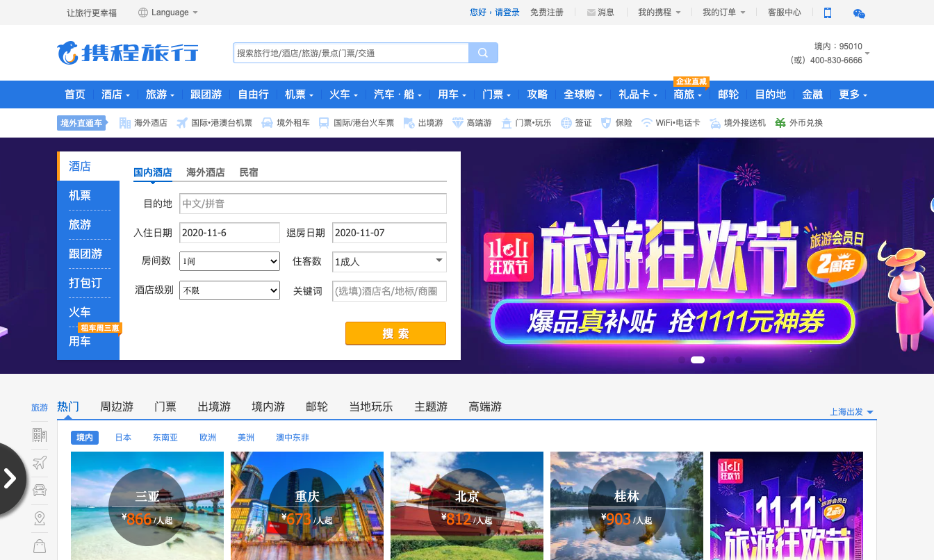Expand the phone number dropdown arrow
The image size is (934, 560).
point(867,53)
